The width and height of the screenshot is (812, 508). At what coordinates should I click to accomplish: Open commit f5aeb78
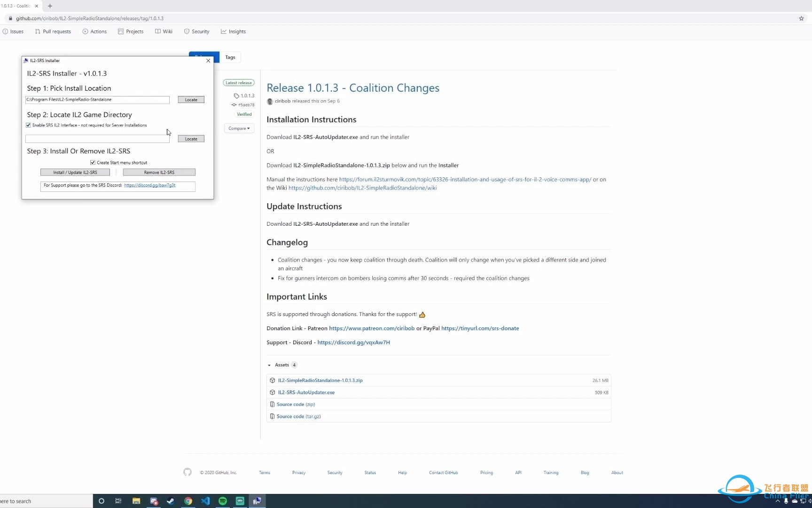243,105
